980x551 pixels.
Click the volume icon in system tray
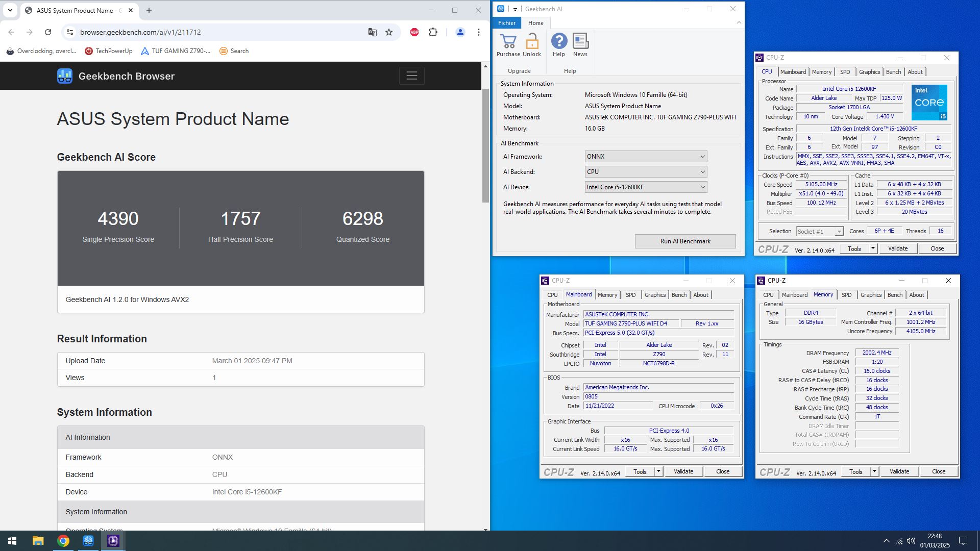911,541
